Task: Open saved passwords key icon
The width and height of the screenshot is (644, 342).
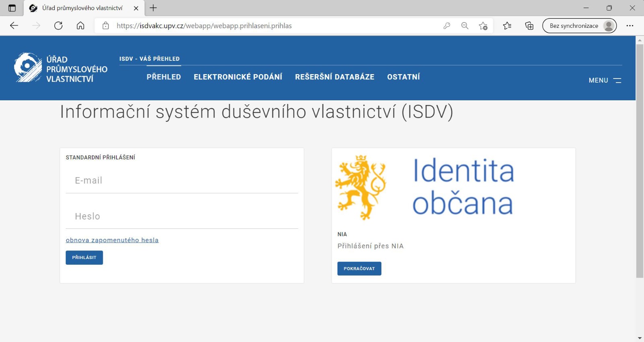Action: [x=447, y=26]
